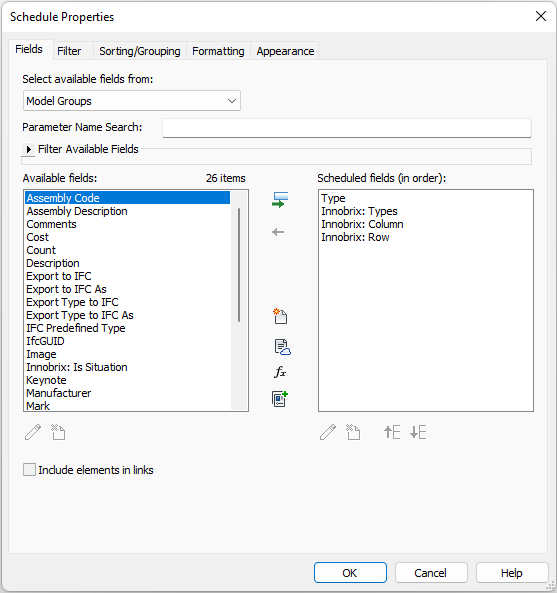Click the Help button
Screen dimensions: 557x593
pos(512,573)
